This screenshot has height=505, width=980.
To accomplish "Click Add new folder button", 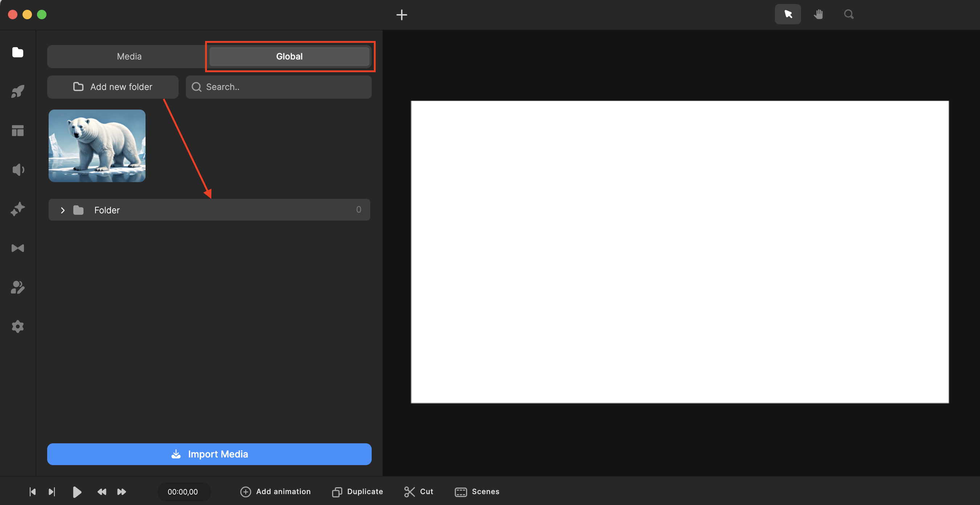I will tap(113, 87).
